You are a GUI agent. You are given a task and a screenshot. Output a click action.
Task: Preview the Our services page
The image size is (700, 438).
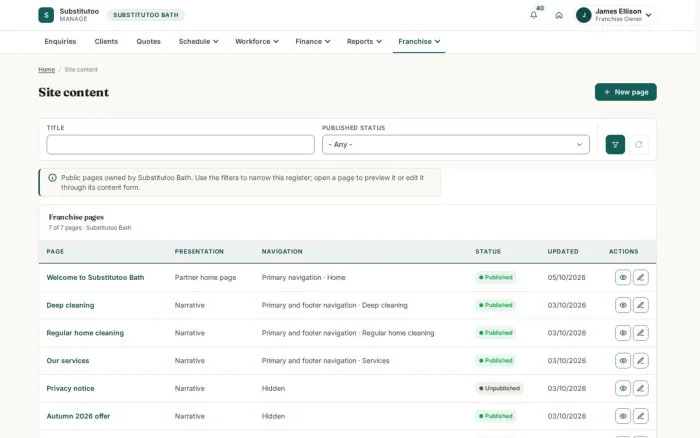click(x=623, y=360)
